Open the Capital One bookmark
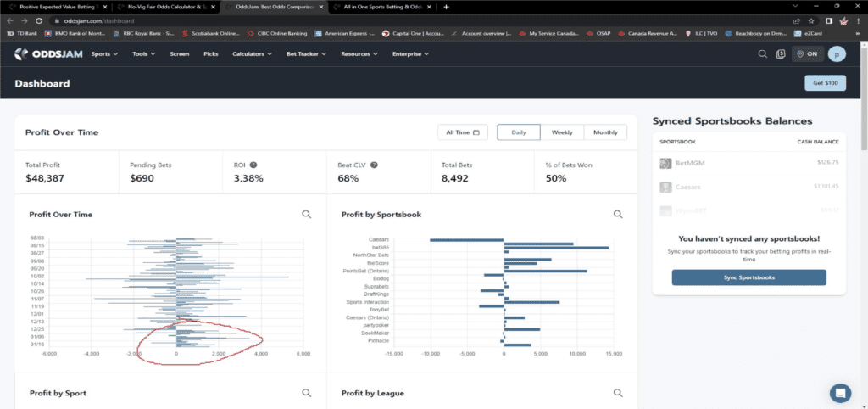868x409 pixels. (x=413, y=33)
